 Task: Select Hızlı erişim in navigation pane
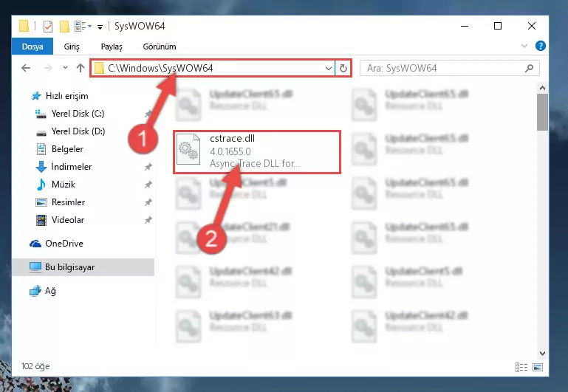point(66,96)
